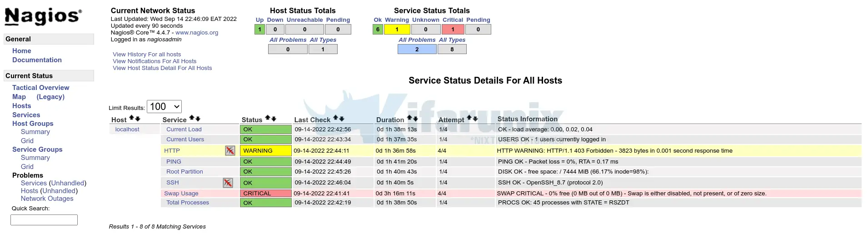Viewport: 868px width, 234px height.
Task: Sort Service column descending with down arrow
Action: 198,119
